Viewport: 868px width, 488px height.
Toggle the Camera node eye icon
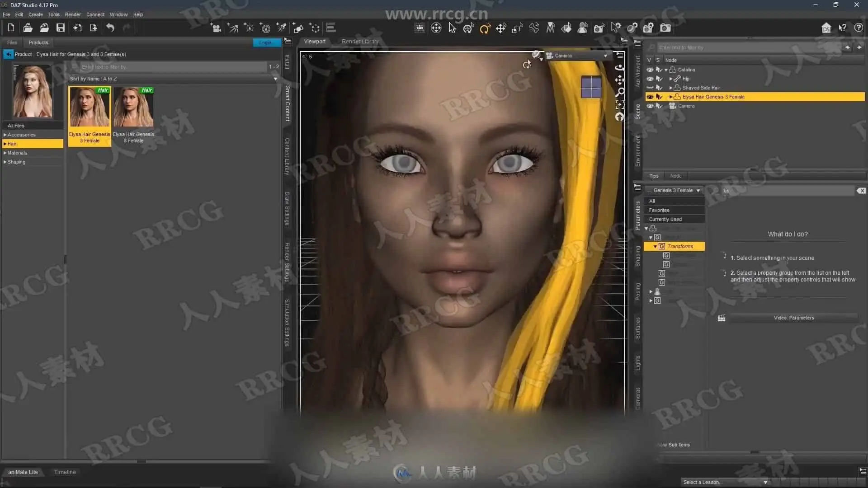650,106
